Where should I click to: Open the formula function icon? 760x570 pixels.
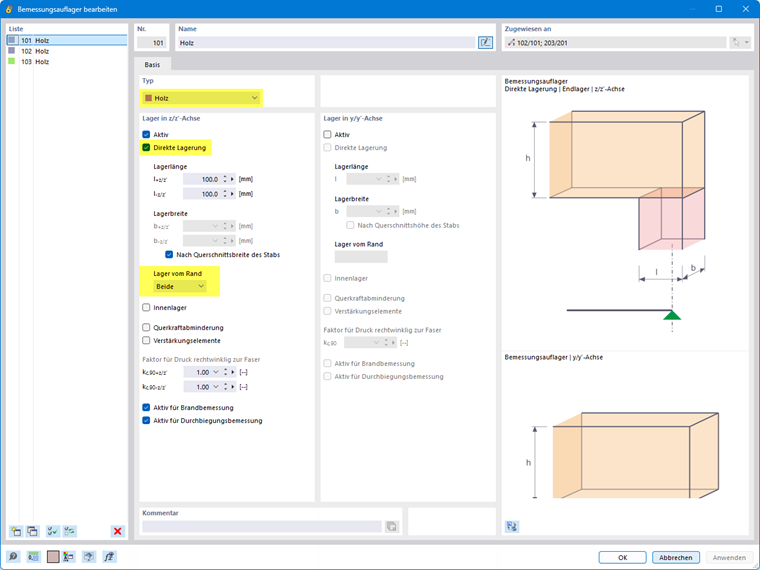pos(109,557)
